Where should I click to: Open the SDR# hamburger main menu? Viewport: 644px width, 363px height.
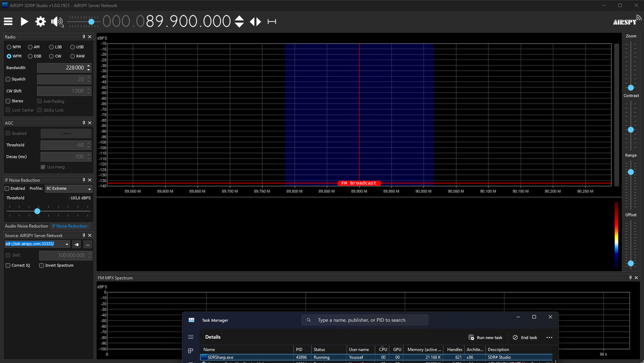pos(8,21)
